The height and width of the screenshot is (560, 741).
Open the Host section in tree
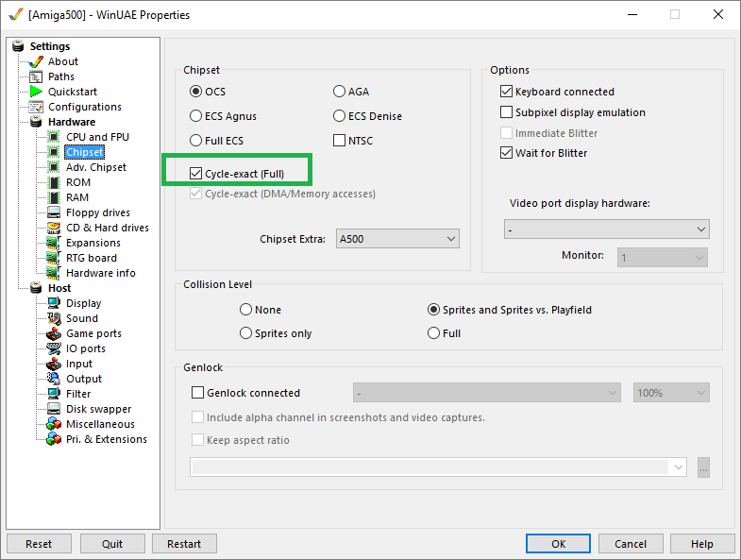(59, 289)
